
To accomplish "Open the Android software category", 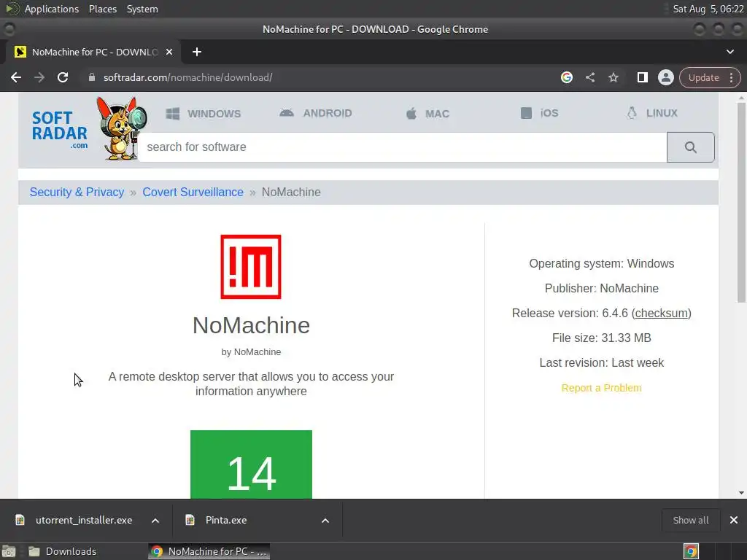I will [x=316, y=113].
